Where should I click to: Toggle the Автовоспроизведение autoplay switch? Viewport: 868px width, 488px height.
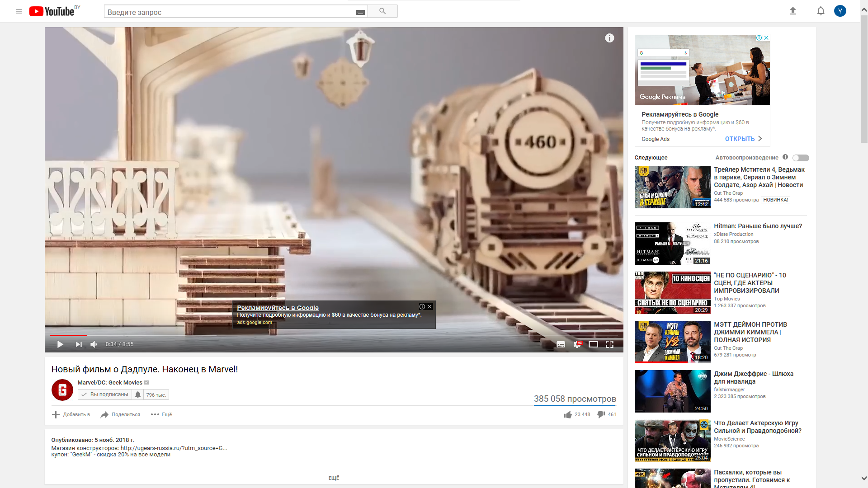pyautogui.click(x=801, y=158)
